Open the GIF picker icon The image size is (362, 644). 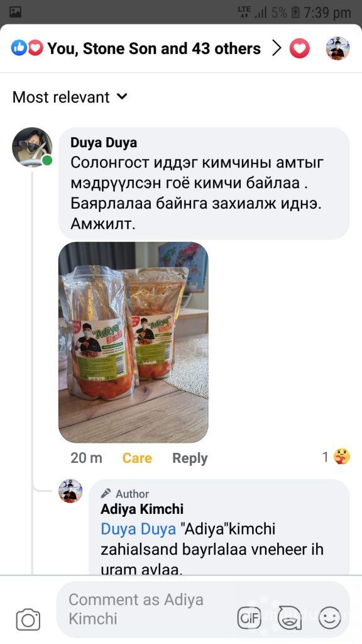point(250,618)
